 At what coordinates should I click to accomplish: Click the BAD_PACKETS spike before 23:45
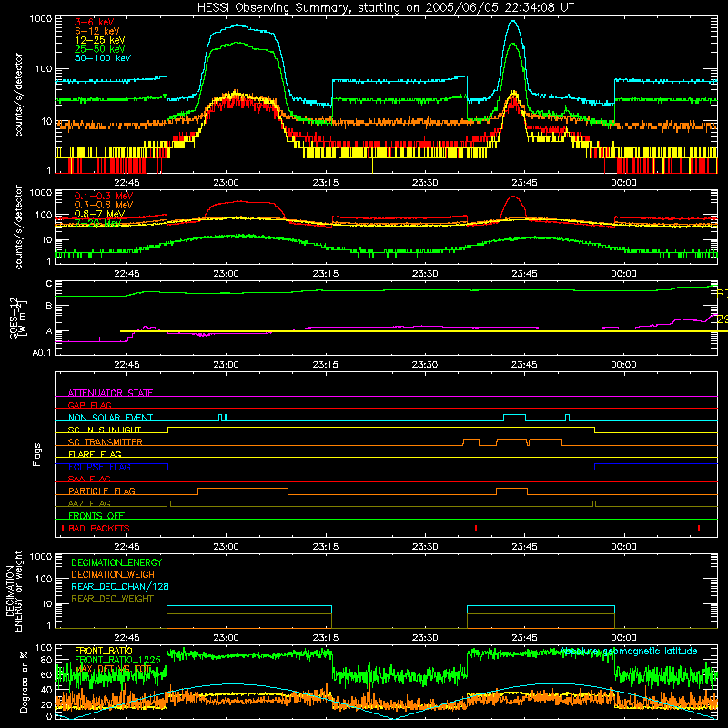[476, 528]
